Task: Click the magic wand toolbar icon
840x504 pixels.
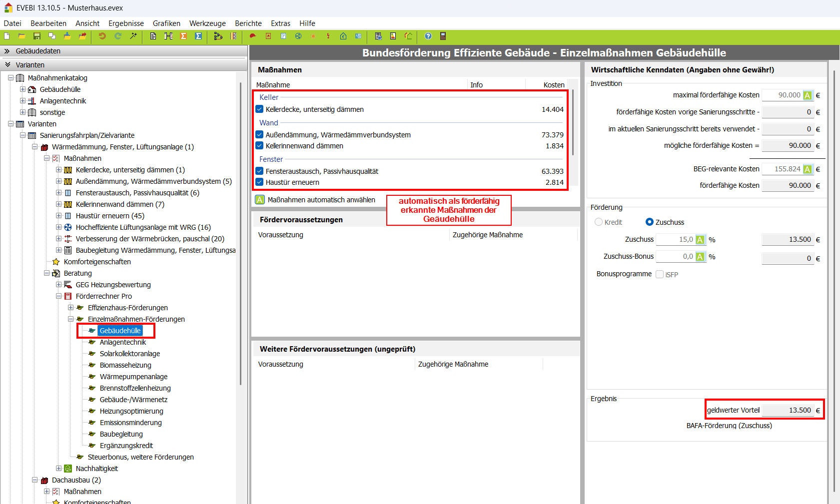Action: [133, 36]
